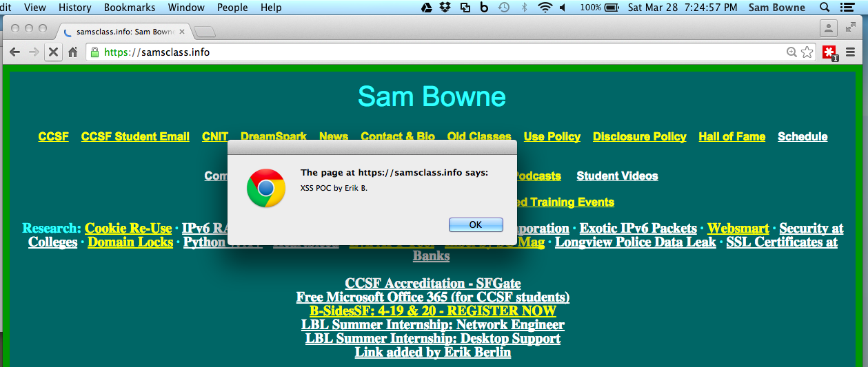
Task: Open the Time Machine menu bar icon
Action: click(x=504, y=8)
